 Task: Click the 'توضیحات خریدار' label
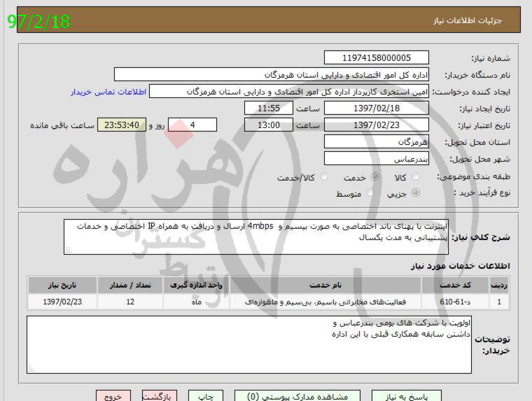[x=492, y=345]
